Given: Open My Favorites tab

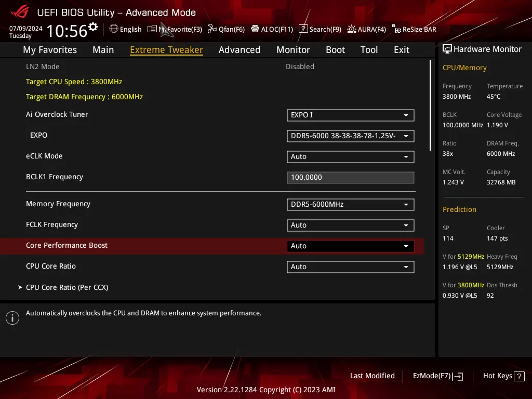Looking at the screenshot, I should tap(50, 49).
